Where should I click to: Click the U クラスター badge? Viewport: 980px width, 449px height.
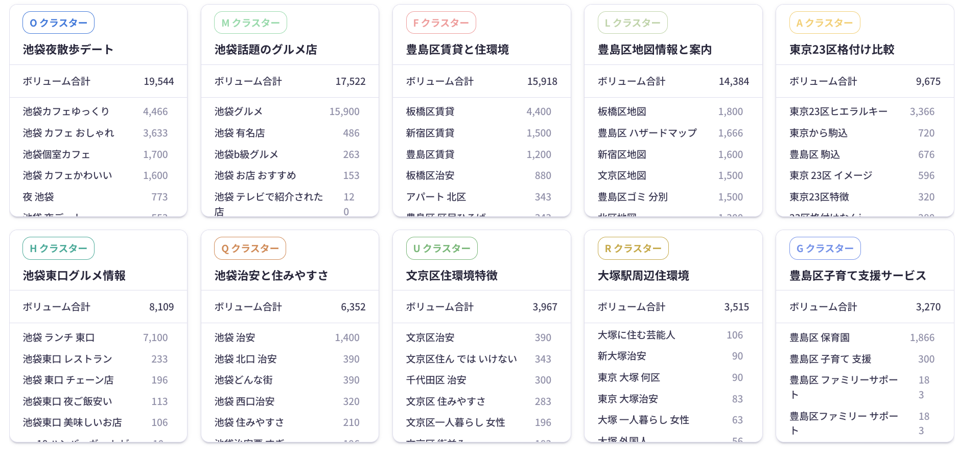tap(441, 249)
